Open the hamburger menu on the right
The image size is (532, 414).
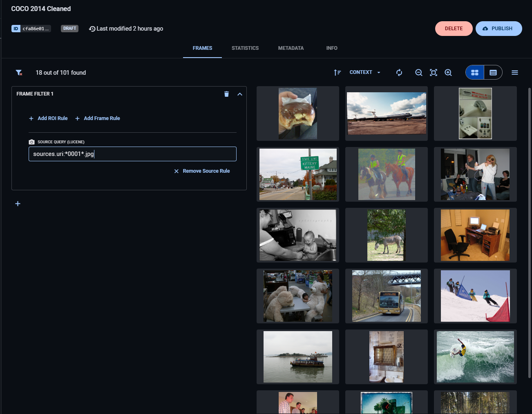pos(514,72)
